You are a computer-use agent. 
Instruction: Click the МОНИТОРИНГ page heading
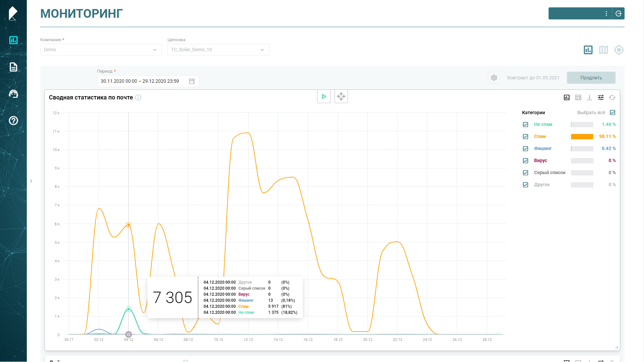[x=81, y=14]
